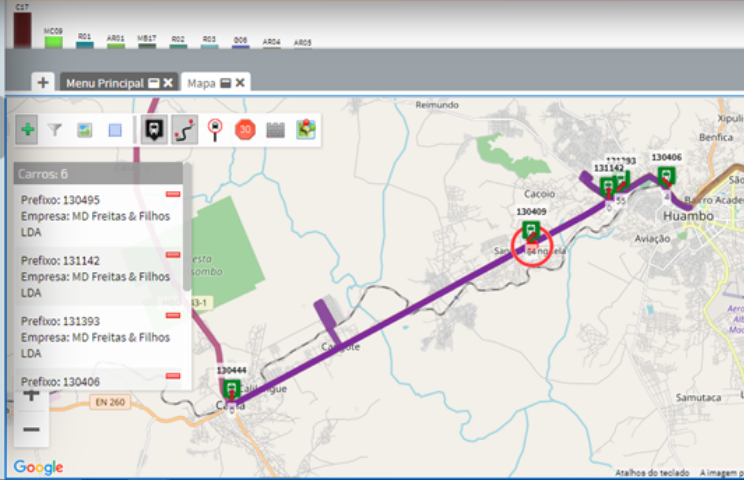Collapse the car 131142 entry
Image resolution: width=744 pixels, height=480 pixels.
(172, 254)
